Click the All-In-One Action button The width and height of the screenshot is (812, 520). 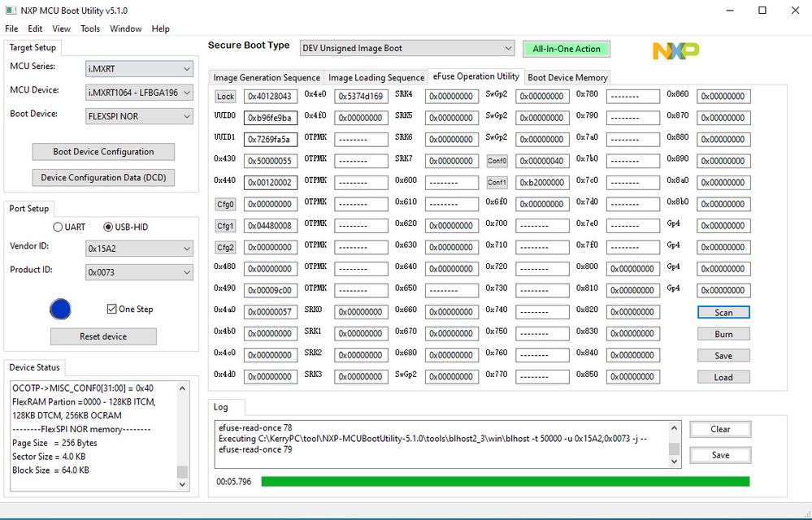coord(567,49)
